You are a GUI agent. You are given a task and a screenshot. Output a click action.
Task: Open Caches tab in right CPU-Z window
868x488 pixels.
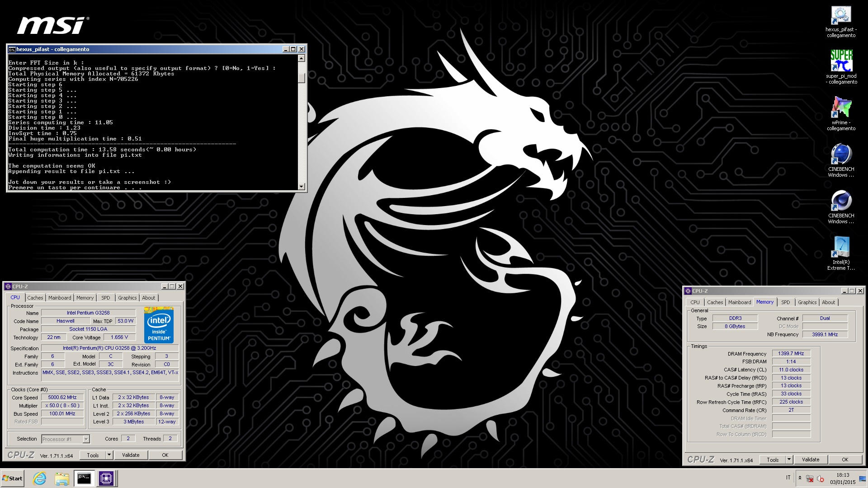click(715, 302)
